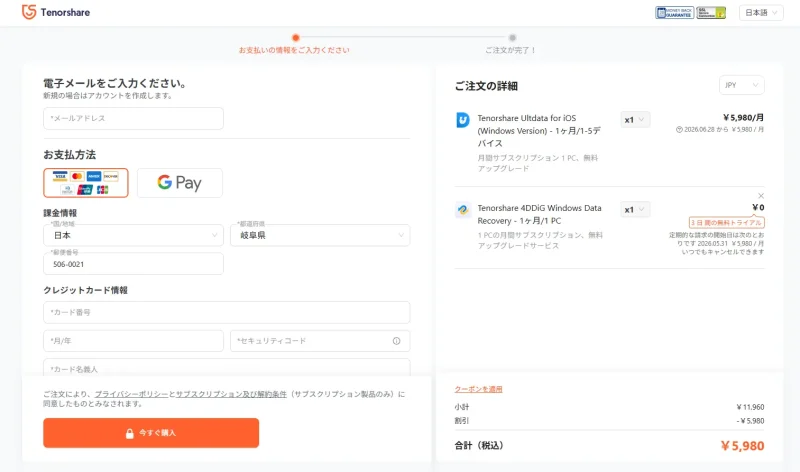This screenshot has height=472, width=800.
Task: Click the Tenorshare 4DDiG Windows Data Recovery title
Action: pyautogui.click(x=539, y=214)
